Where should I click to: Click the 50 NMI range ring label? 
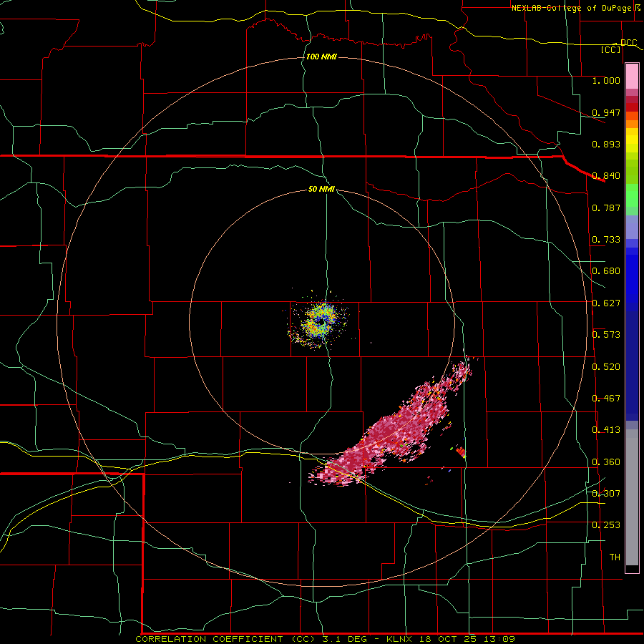tap(321, 190)
